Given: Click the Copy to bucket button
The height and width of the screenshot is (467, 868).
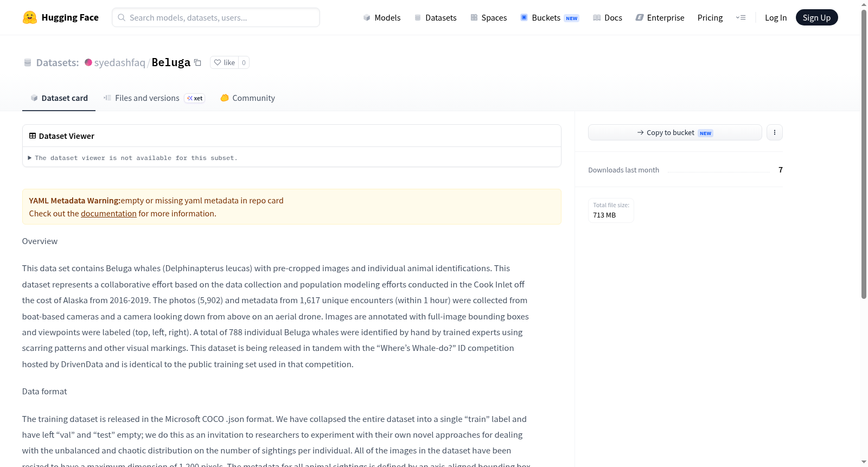Looking at the screenshot, I should pos(675,132).
